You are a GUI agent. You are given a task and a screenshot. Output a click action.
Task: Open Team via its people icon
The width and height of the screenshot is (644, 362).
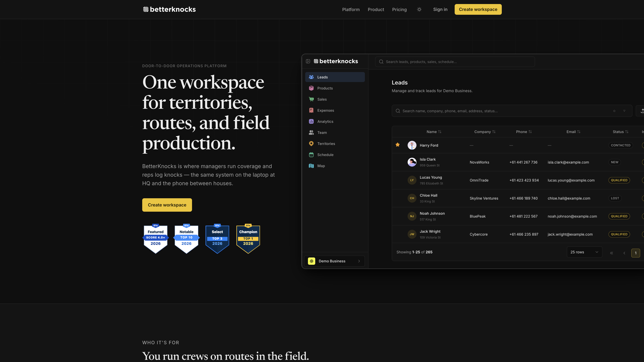tap(311, 132)
